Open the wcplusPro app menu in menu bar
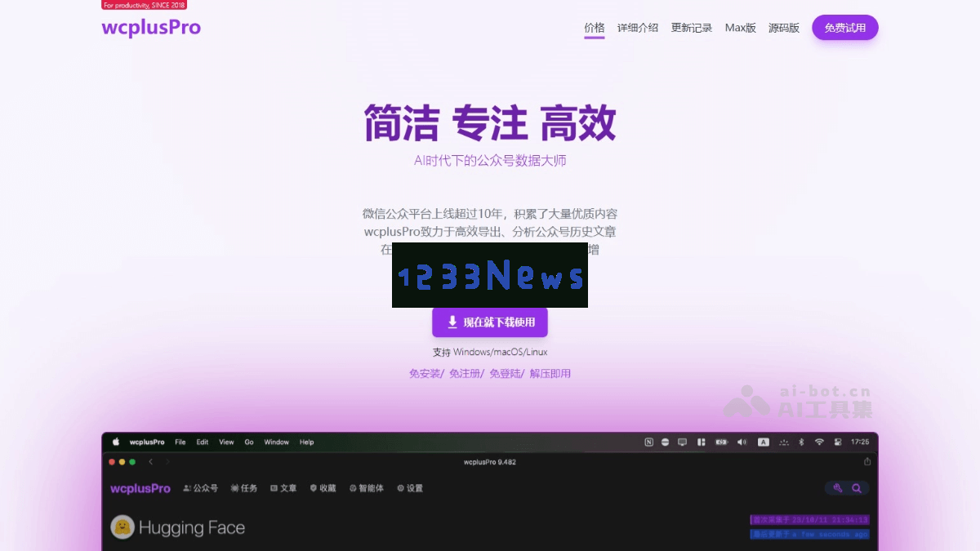980x551 pixels. tap(147, 442)
